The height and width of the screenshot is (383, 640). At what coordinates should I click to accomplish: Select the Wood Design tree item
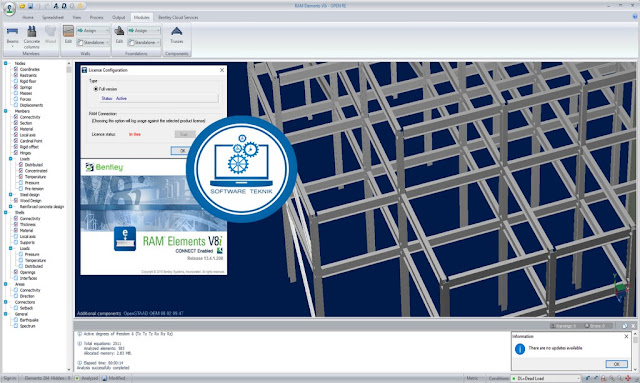pos(31,200)
